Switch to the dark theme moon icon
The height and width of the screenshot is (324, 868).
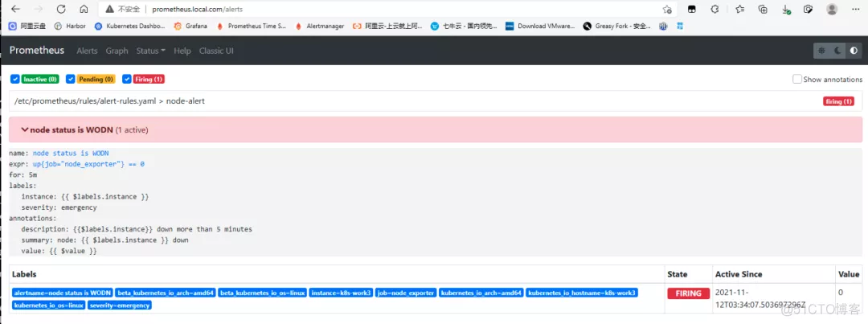838,51
